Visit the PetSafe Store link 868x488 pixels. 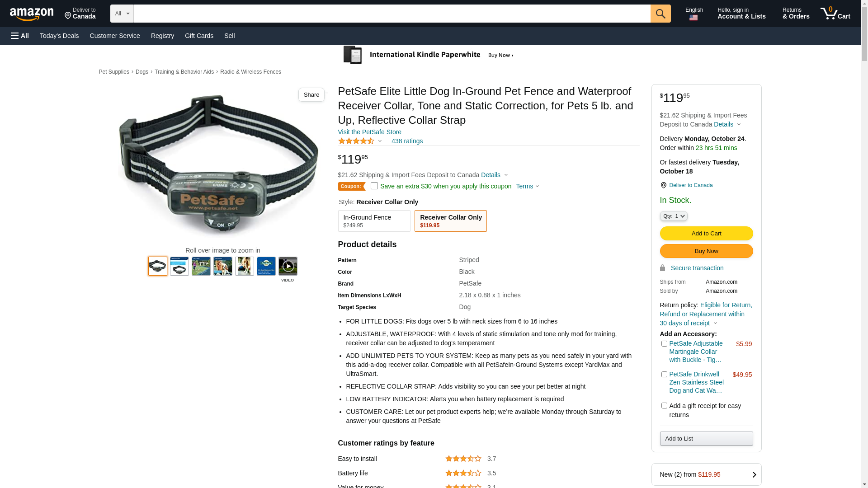[369, 132]
